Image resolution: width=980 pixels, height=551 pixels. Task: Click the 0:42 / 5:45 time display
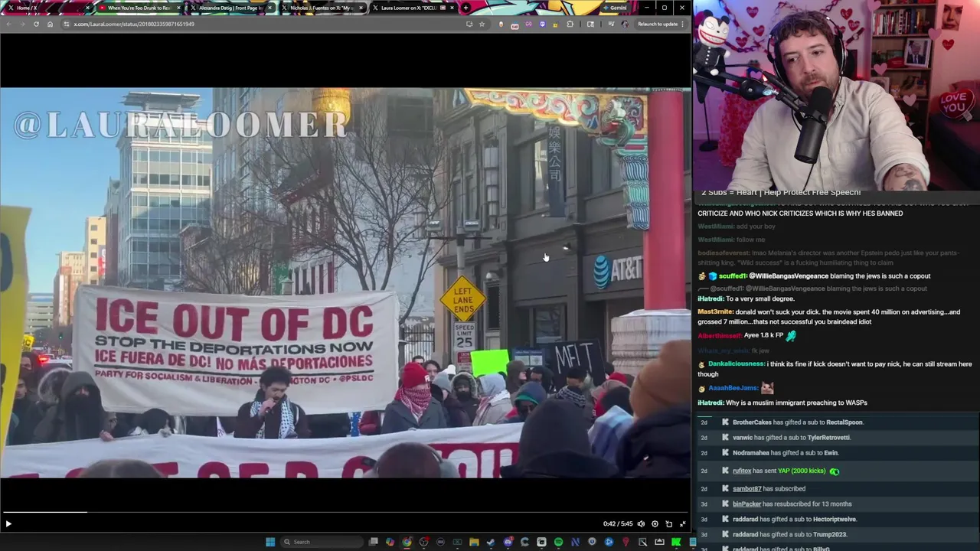tap(618, 523)
